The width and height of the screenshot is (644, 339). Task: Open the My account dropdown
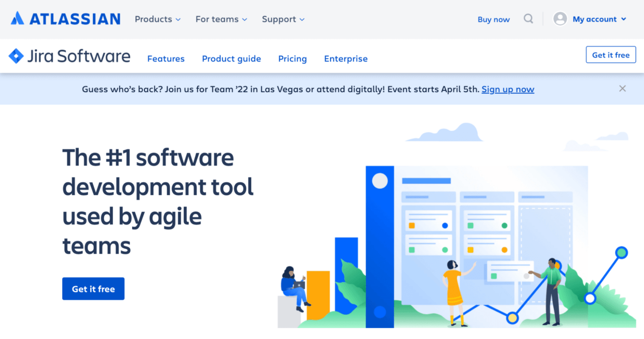599,19
